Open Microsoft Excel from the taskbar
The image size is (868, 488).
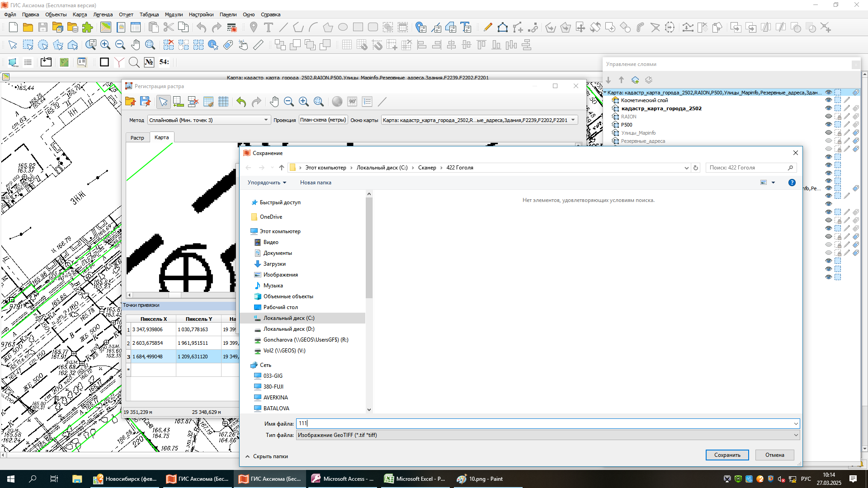click(415, 479)
